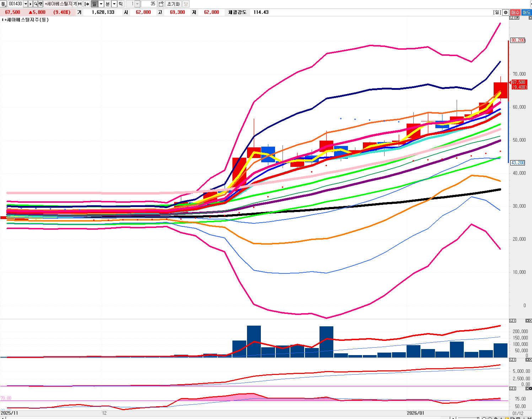Click the jump-to-start arrow icon
532x419 pixels.
[86, 4]
